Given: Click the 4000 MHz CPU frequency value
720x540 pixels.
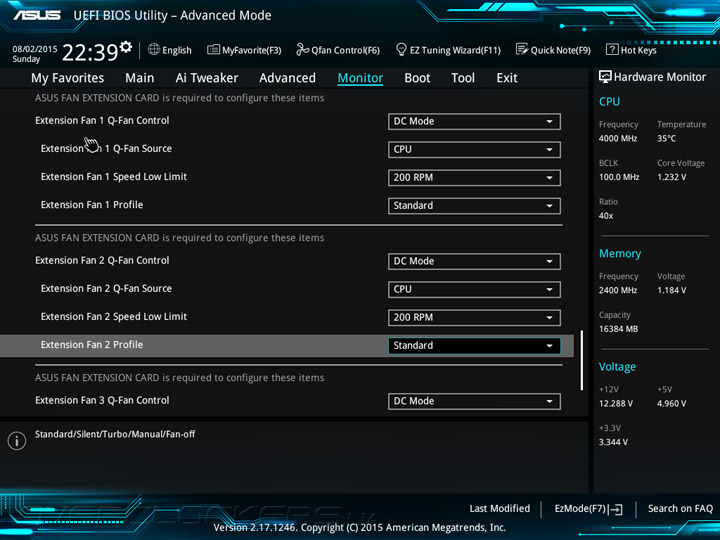Looking at the screenshot, I should 618,138.
